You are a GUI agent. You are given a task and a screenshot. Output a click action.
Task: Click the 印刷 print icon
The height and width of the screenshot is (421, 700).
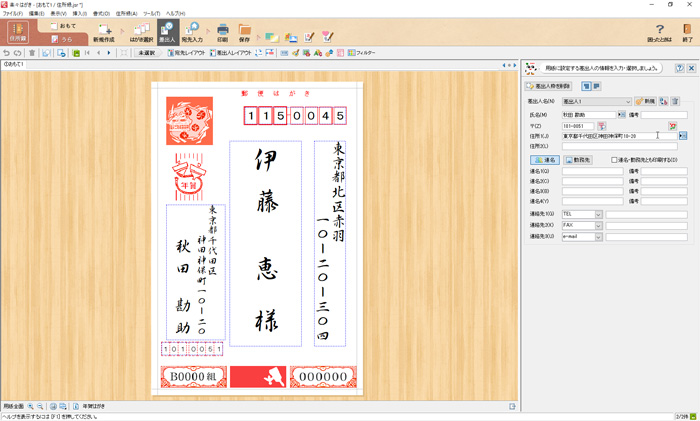[222, 33]
